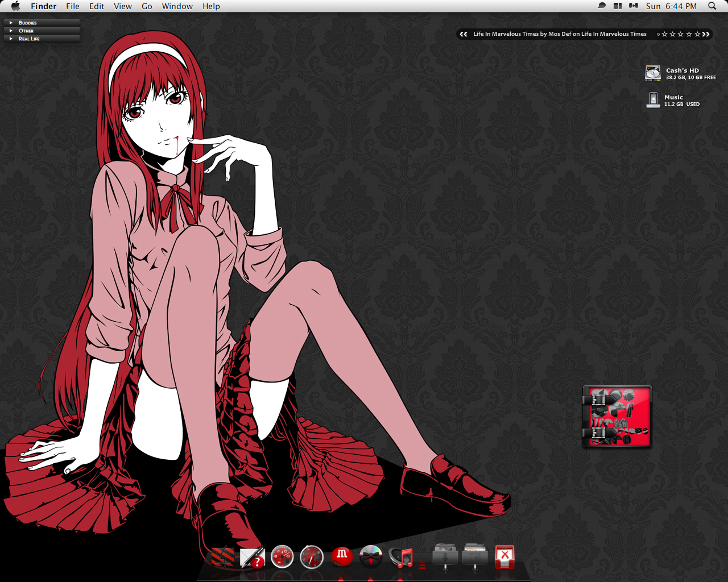
Task: Open Spotlight search magnifier
Action: click(712, 6)
